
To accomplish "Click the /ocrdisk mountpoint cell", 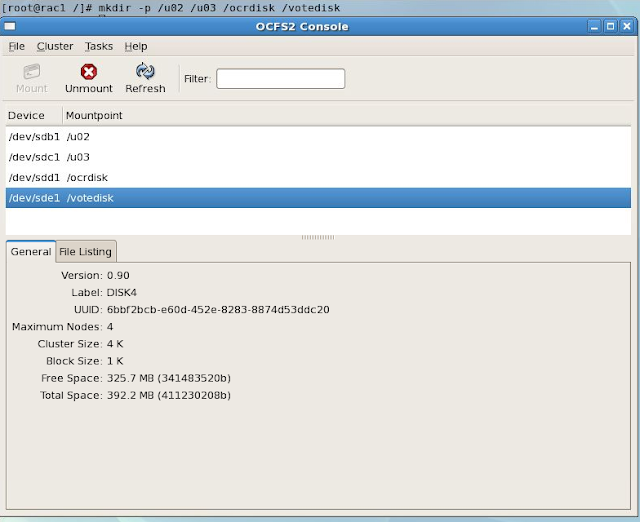I will point(87,178).
